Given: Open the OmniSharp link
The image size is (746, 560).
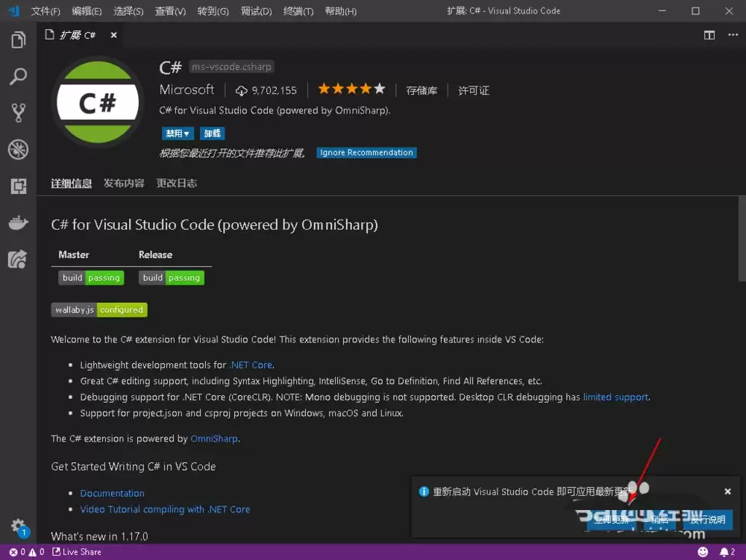Looking at the screenshot, I should pyautogui.click(x=214, y=438).
